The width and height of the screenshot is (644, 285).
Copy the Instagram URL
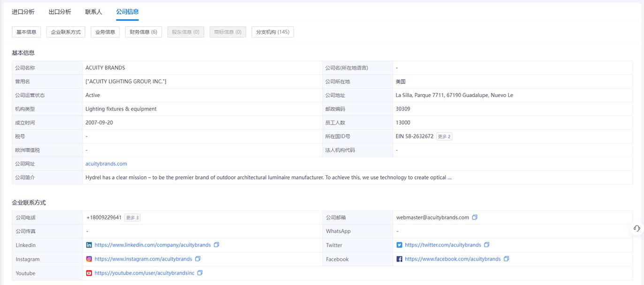point(197,259)
